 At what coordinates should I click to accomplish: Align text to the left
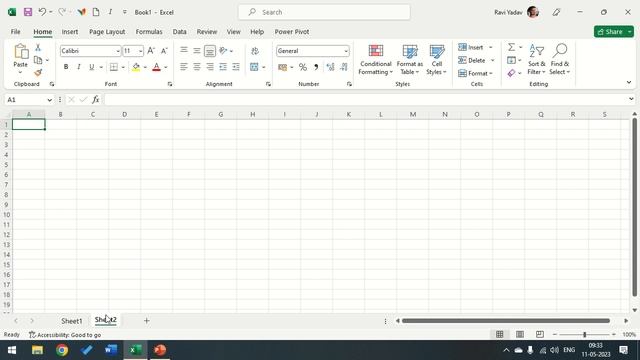184,67
